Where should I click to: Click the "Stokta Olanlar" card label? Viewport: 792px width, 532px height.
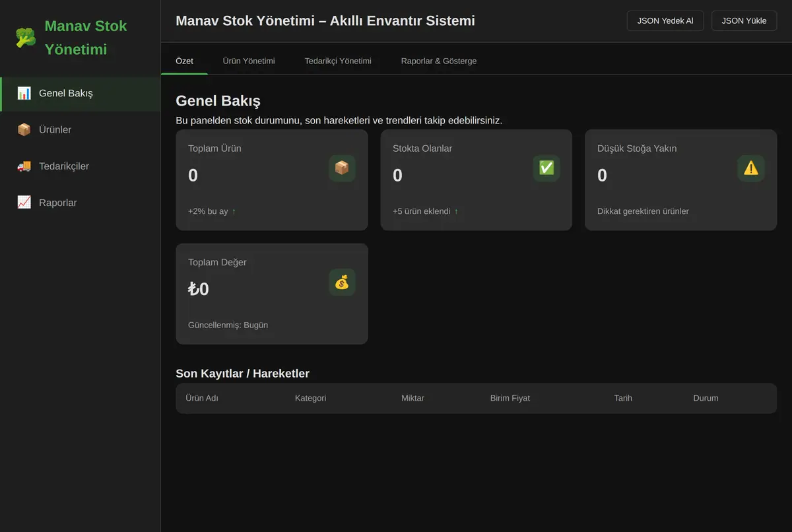tap(422, 149)
